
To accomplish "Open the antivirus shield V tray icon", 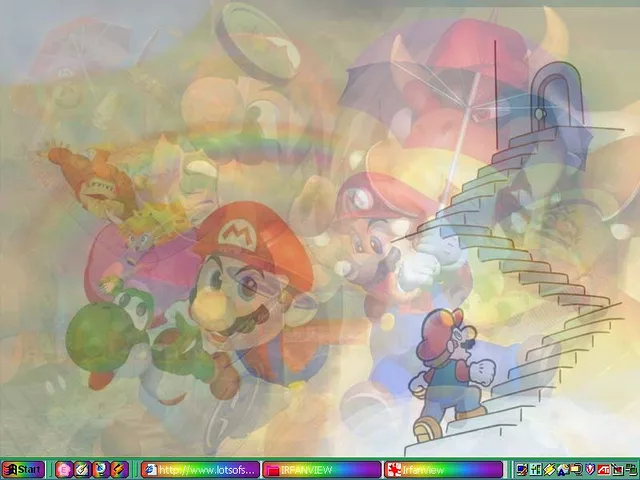I will tap(590, 470).
